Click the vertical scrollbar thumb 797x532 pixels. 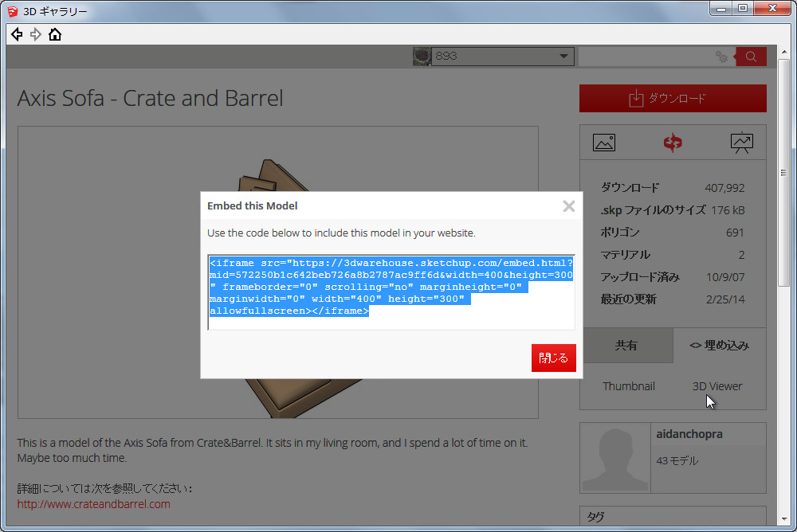pos(783,173)
